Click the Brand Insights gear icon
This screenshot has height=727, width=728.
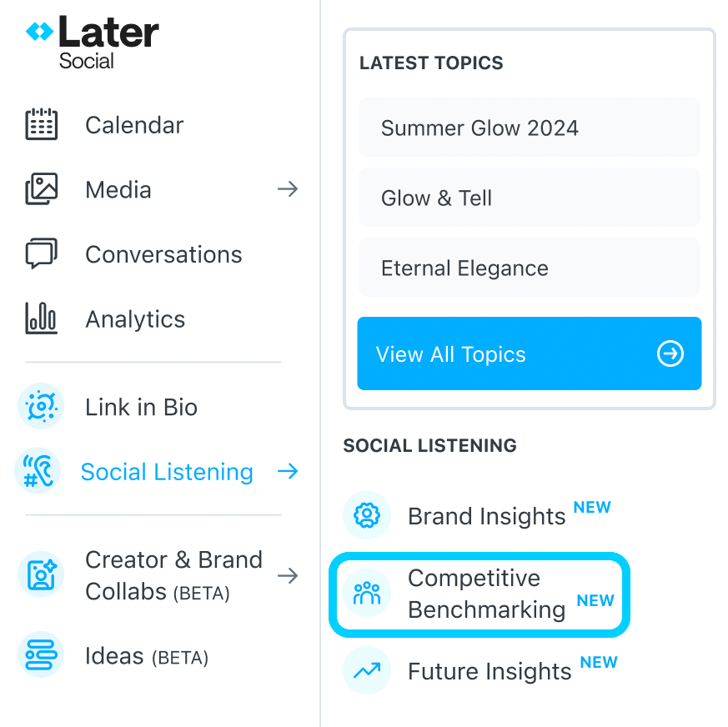pos(367,515)
